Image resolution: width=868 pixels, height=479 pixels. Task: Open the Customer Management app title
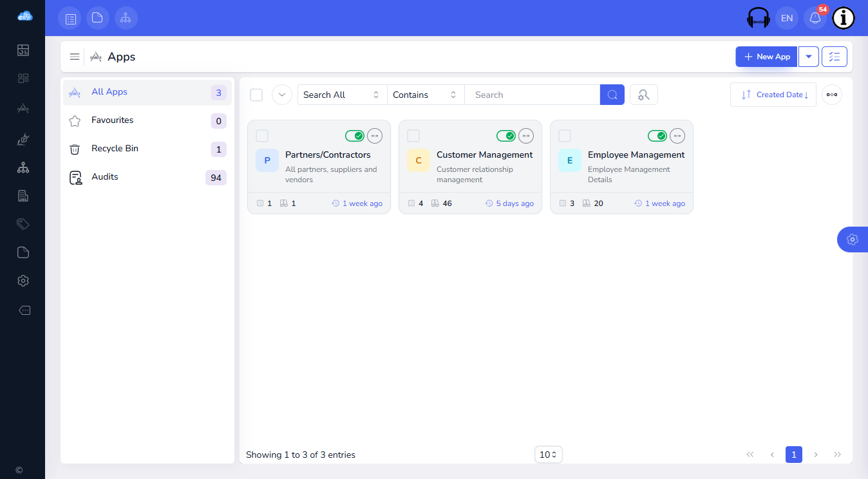pos(485,155)
